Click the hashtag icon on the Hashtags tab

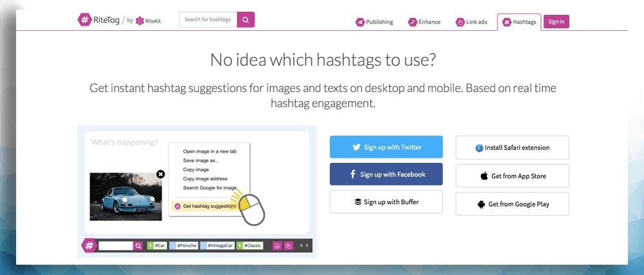(507, 22)
